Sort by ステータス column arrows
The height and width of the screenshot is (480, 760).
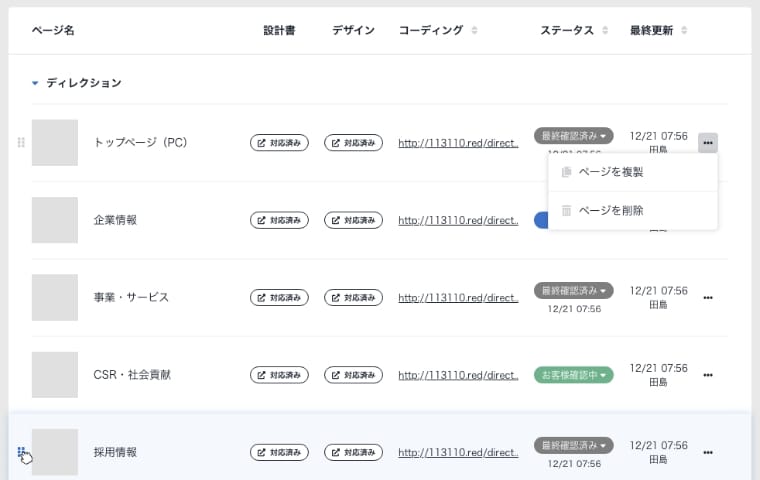[605, 31]
